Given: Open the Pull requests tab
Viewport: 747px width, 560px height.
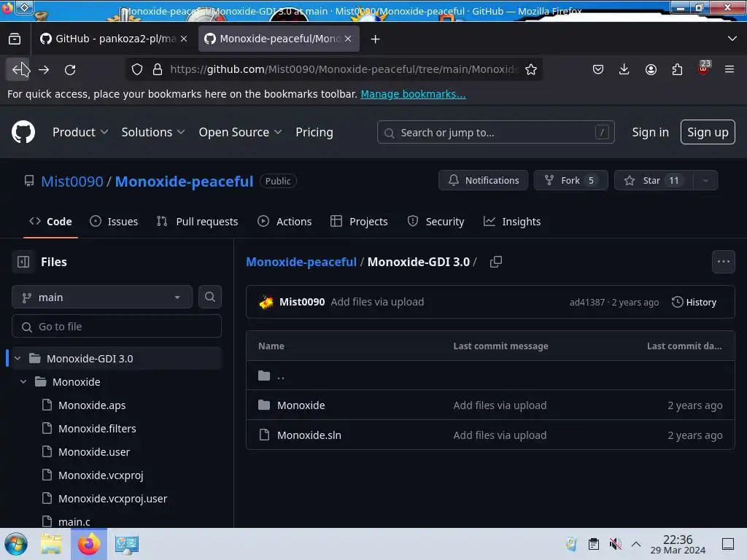Looking at the screenshot, I should point(197,222).
